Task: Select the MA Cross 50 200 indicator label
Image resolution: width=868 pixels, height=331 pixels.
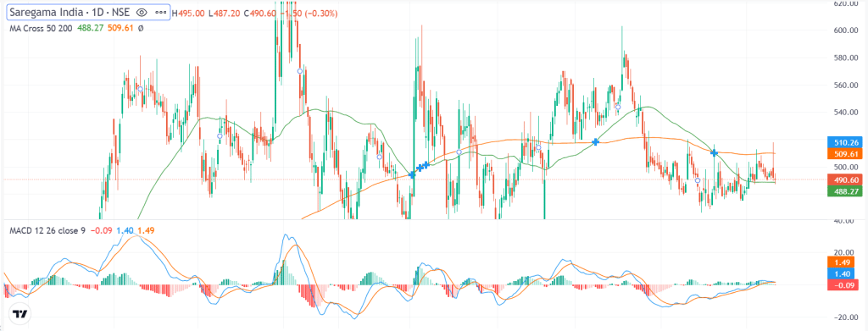Action: pos(41,28)
